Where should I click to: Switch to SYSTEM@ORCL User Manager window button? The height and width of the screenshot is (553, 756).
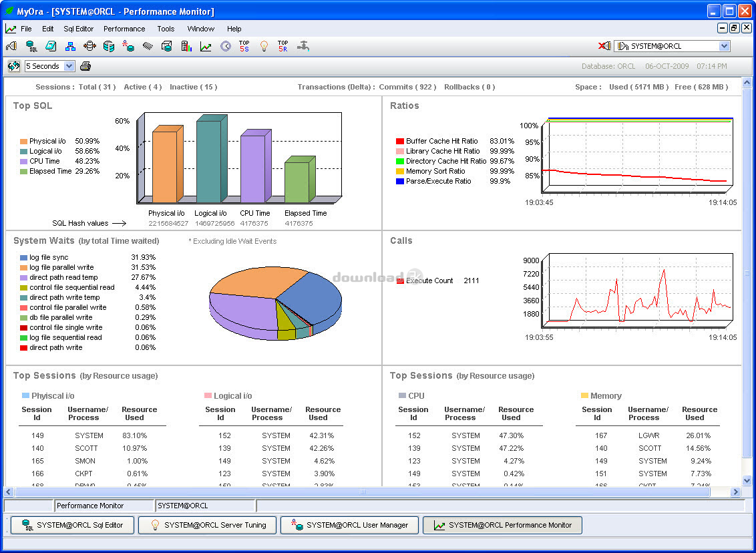click(349, 525)
